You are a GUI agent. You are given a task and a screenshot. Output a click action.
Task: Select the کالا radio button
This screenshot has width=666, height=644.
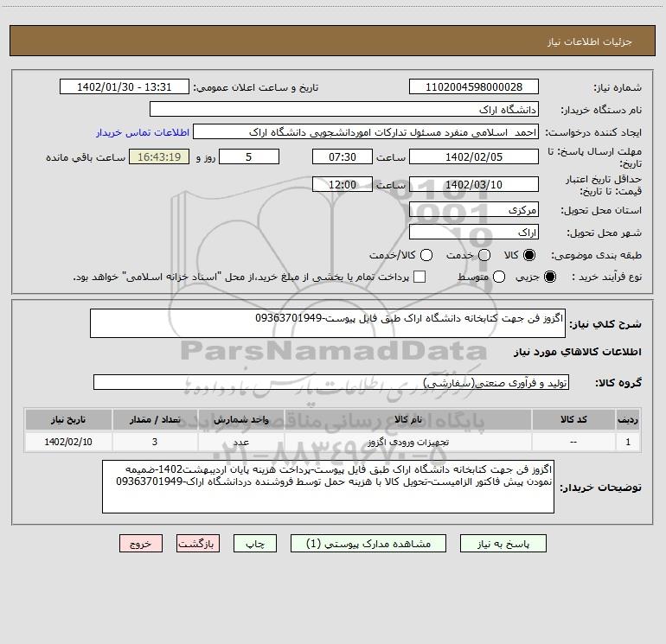(529, 255)
